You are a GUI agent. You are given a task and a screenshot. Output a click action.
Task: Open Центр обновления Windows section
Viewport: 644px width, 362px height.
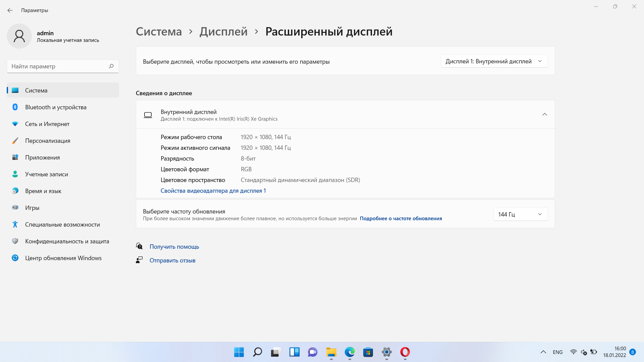click(63, 258)
